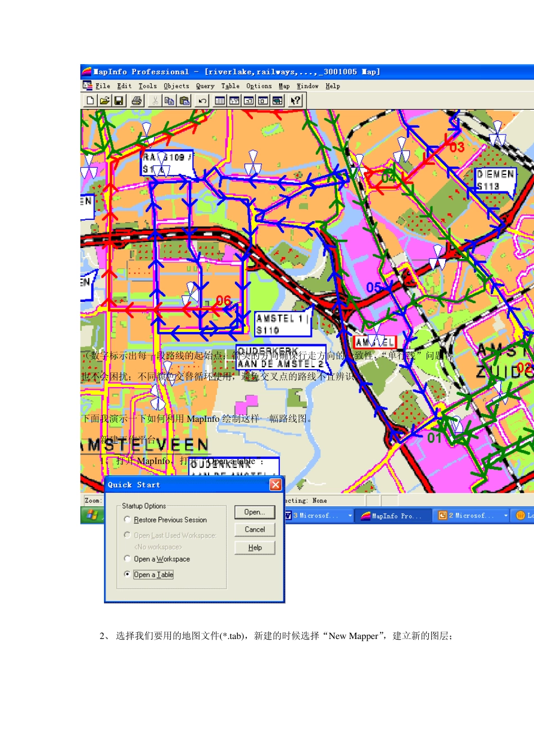Open the File menu

(x=103, y=86)
